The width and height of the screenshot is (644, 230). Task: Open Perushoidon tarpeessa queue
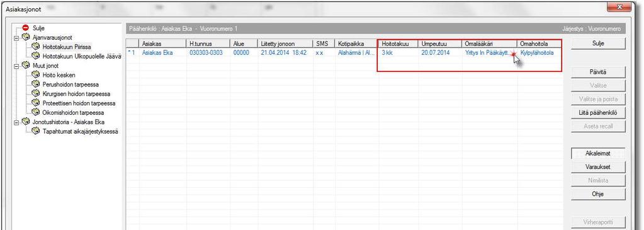pos(71,85)
